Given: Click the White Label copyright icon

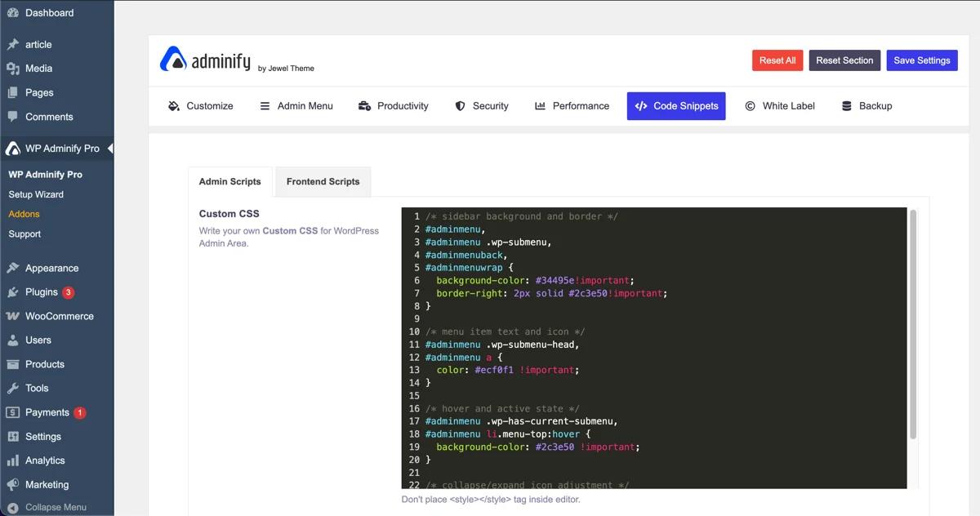Looking at the screenshot, I should pyautogui.click(x=750, y=106).
